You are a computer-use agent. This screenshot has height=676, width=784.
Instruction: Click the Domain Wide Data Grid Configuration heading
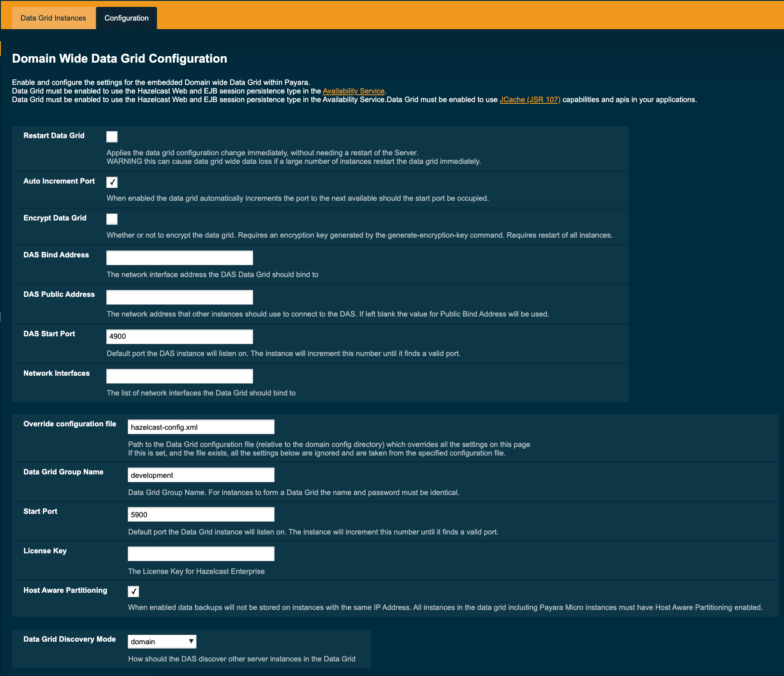[119, 58]
